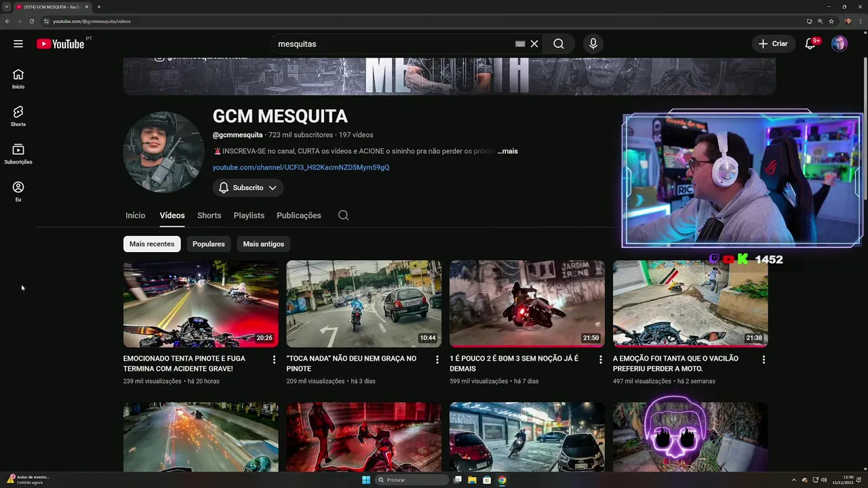The width and height of the screenshot is (868, 488).
Task: Select the Mais recentes filter chip
Action: pyautogui.click(x=152, y=244)
